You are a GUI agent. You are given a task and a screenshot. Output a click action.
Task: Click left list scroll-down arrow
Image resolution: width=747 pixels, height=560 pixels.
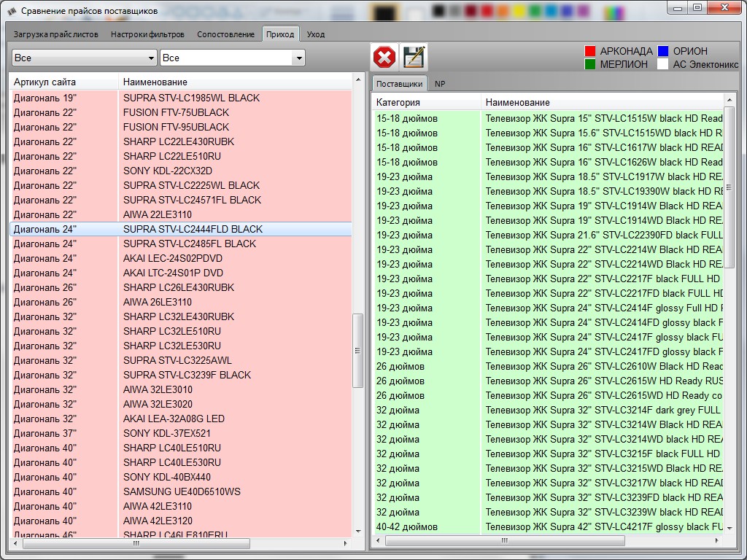coord(357,532)
